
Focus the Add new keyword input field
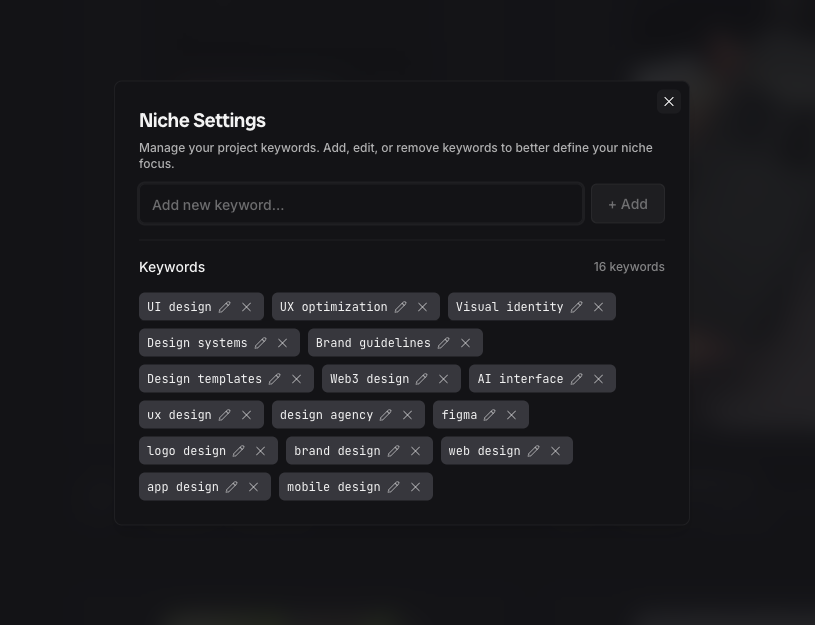[360, 204]
